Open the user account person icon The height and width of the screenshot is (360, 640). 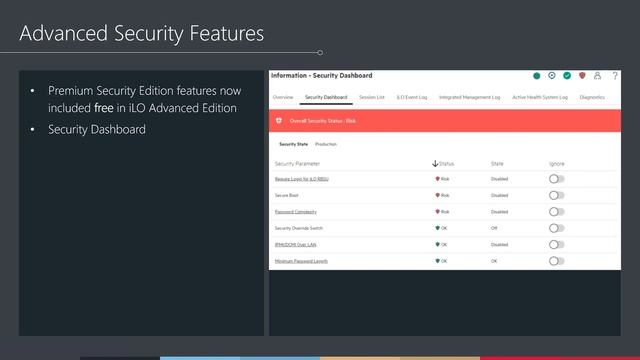(x=597, y=76)
